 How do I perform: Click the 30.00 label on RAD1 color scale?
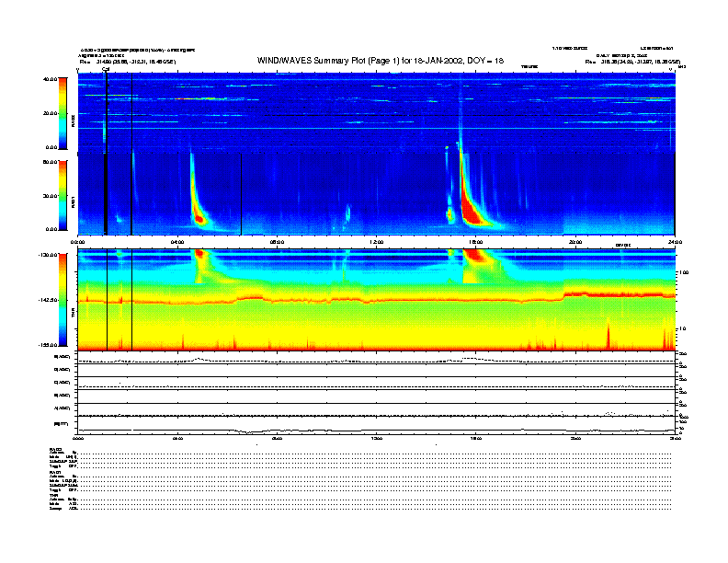tap(50, 196)
